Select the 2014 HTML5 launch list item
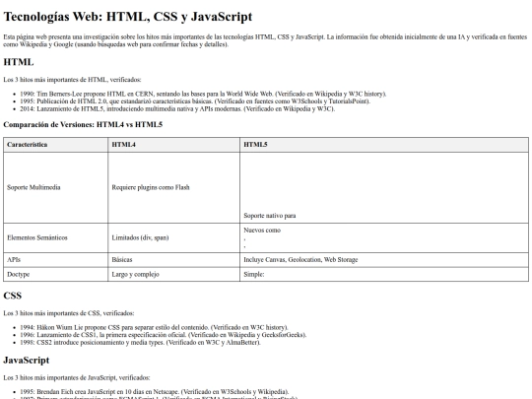The height and width of the screenshot is (399, 532). pyautogui.click(x=177, y=109)
